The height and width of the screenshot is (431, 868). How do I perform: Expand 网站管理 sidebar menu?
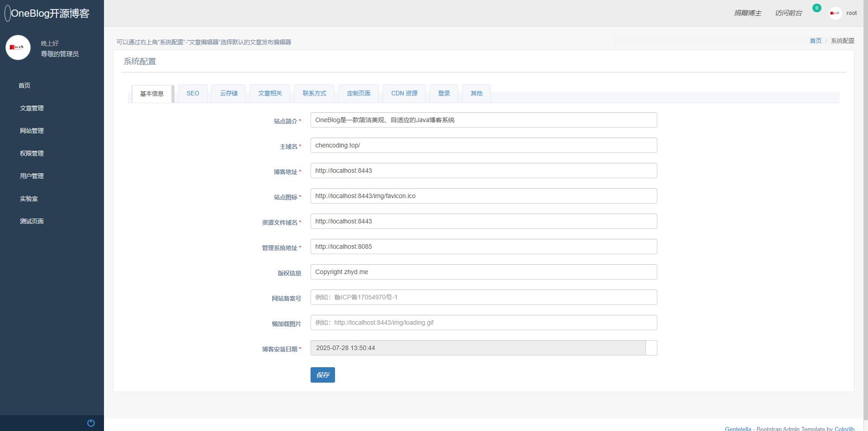[32, 131]
